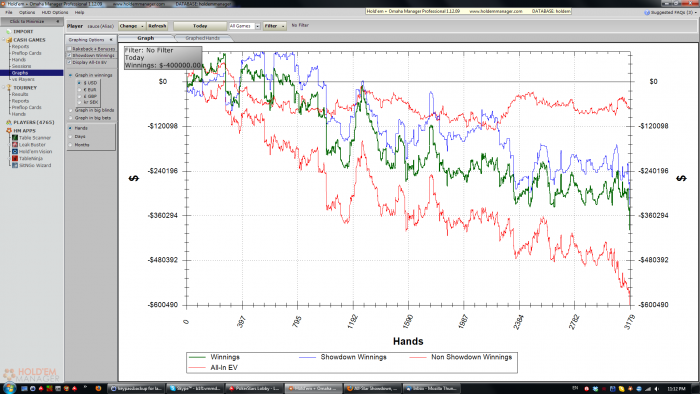This screenshot has height=394, width=700.
Task: Open the SitNGo Wizard app icon
Action: [15, 165]
